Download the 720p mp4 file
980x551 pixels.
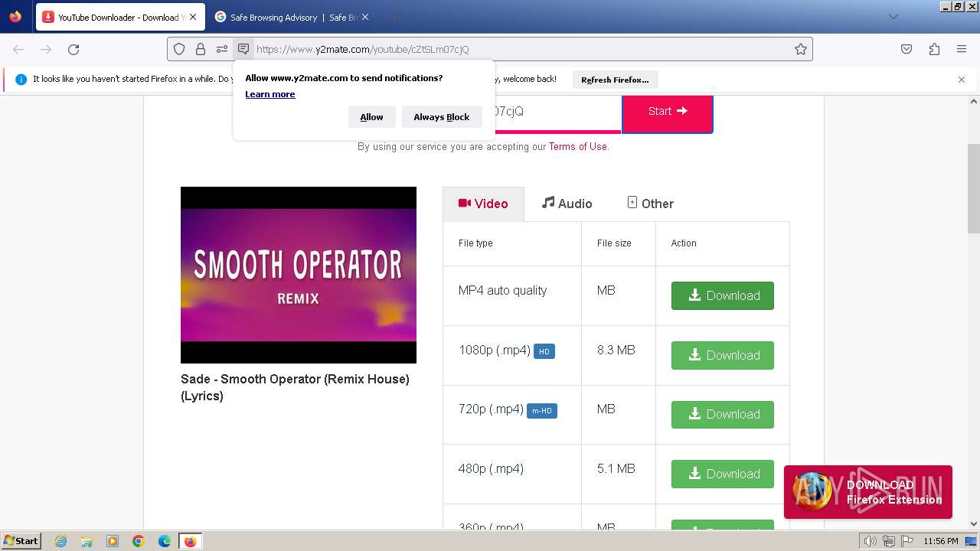(x=723, y=414)
